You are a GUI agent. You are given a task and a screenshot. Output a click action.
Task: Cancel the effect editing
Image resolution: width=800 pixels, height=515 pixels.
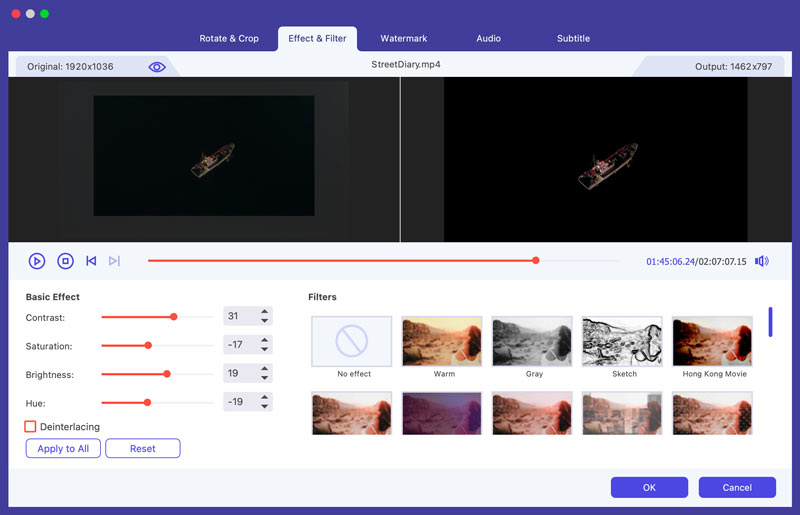[x=737, y=487]
